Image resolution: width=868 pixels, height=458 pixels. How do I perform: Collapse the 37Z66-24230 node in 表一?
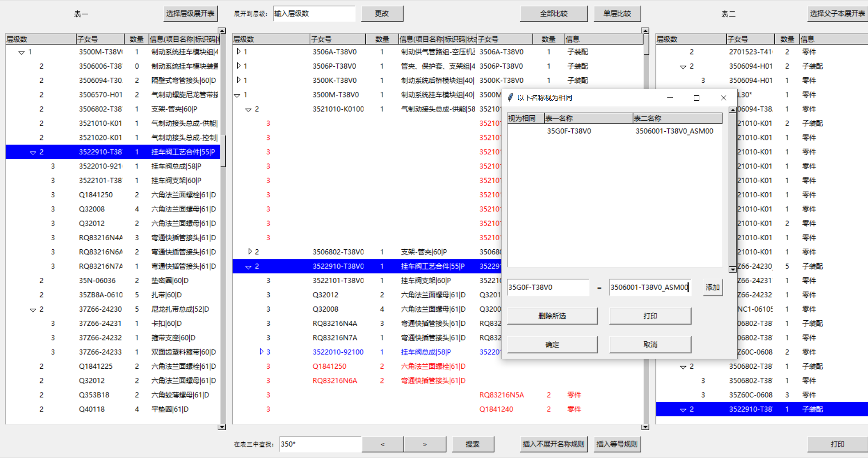[x=32, y=309]
